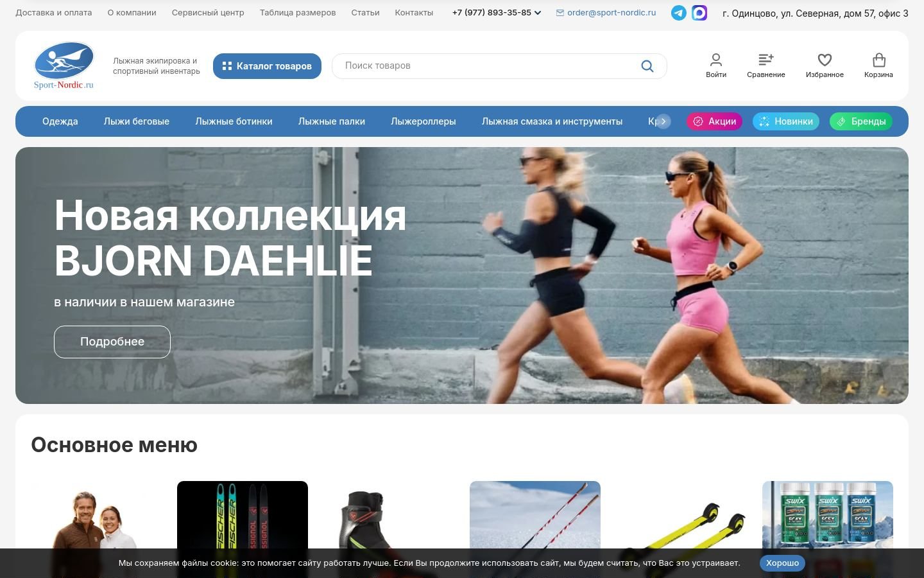Open Лыжная смазка и инструменты category
Screen dimensions: 924x578
click(552, 121)
